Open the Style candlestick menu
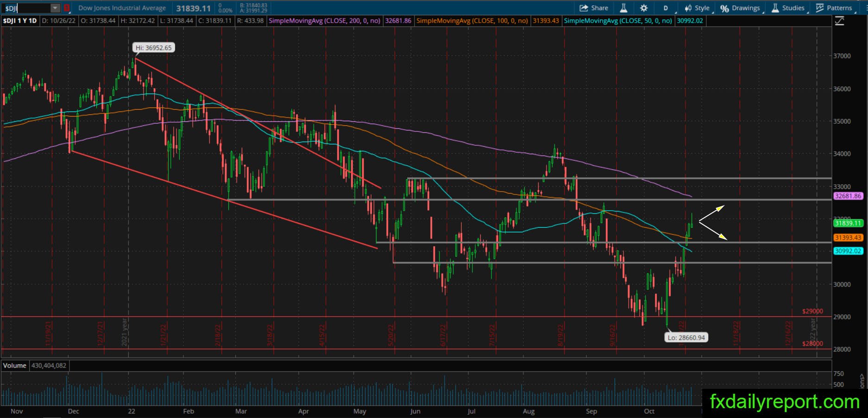Screen dimensions: 868x418 tap(697, 8)
